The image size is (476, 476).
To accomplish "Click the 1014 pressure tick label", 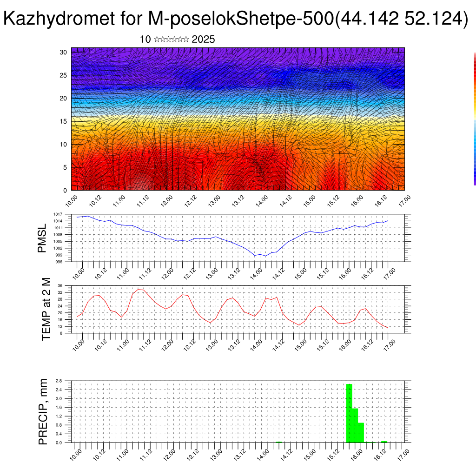I will [58, 221].
